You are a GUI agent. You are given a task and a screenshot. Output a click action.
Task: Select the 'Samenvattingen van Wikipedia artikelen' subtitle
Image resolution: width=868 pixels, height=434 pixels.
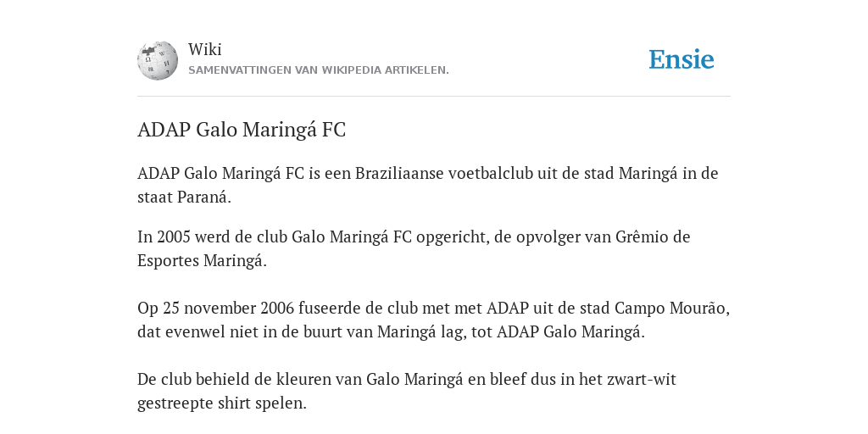click(x=319, y=70)
